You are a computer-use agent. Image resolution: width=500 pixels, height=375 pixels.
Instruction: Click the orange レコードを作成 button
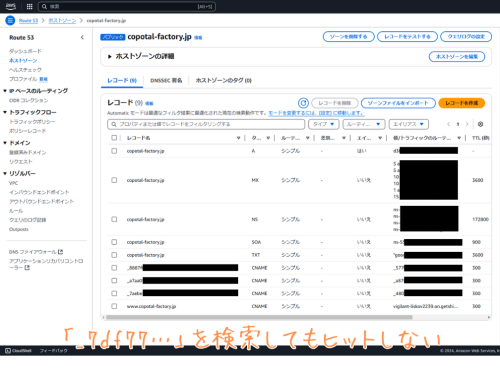click(x=462, y=103)
